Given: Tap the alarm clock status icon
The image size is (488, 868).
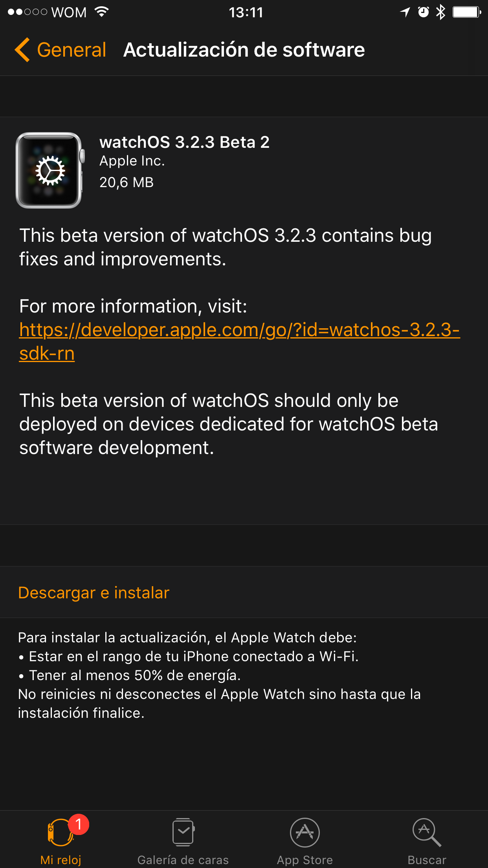Looking at the screenshot, I should tap(423, 12).
